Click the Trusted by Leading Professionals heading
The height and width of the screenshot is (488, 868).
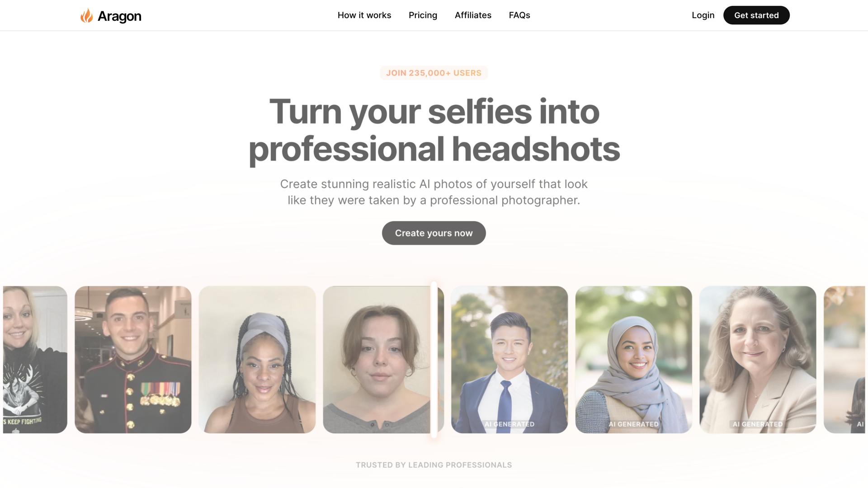[434, 465]
